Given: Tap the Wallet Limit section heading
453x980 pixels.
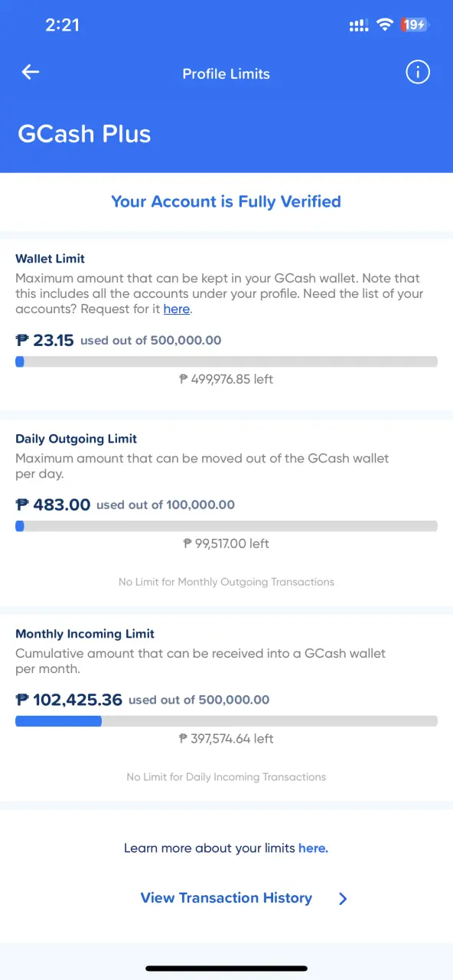Looking at the screenshot, I should click(x=51, y=259).
